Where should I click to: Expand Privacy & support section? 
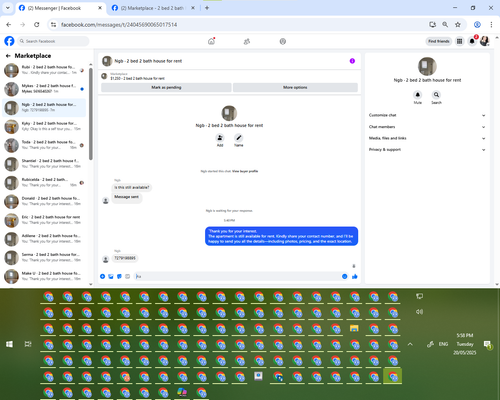427,149
